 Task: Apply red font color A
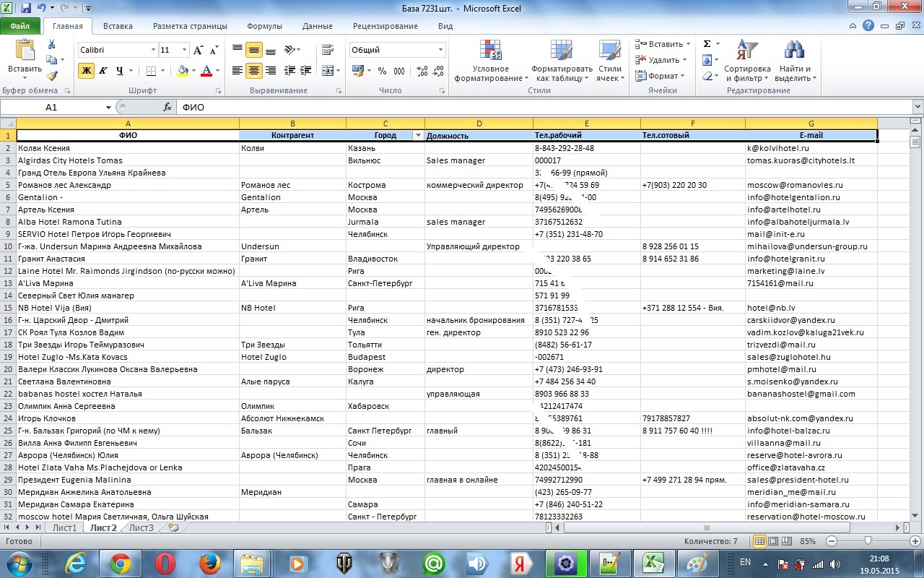[206, 71]
